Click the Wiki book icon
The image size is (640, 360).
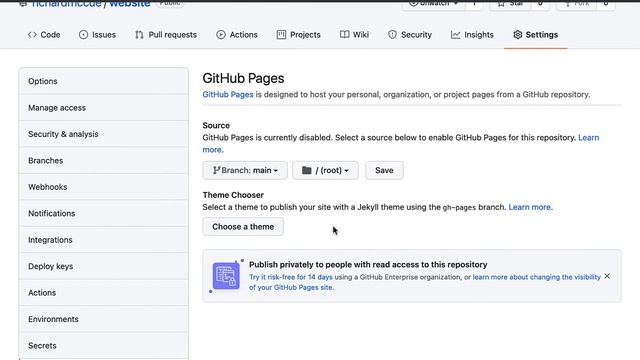pos(344,35)
